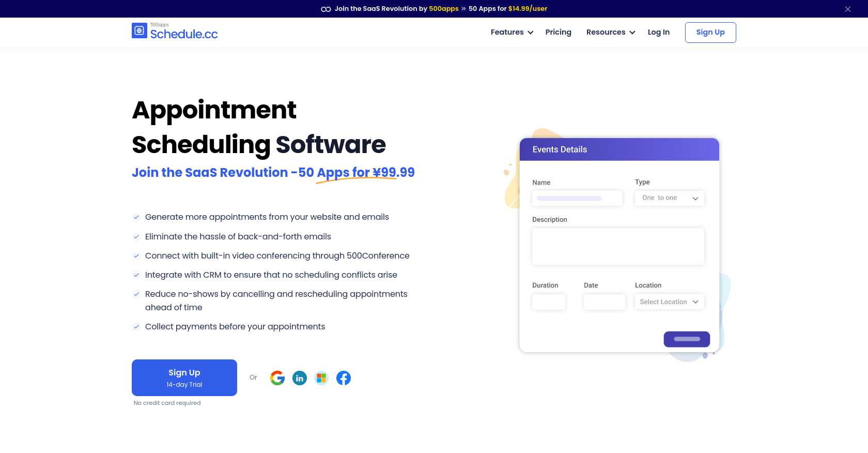Sign in with the Google icon

(x=277, y=378)
